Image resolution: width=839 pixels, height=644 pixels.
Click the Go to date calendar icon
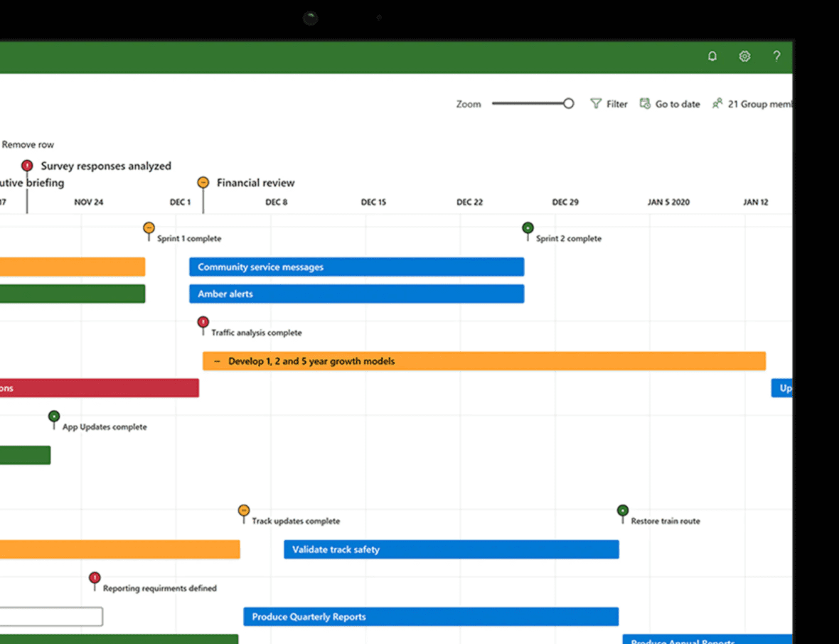point(646,103)
